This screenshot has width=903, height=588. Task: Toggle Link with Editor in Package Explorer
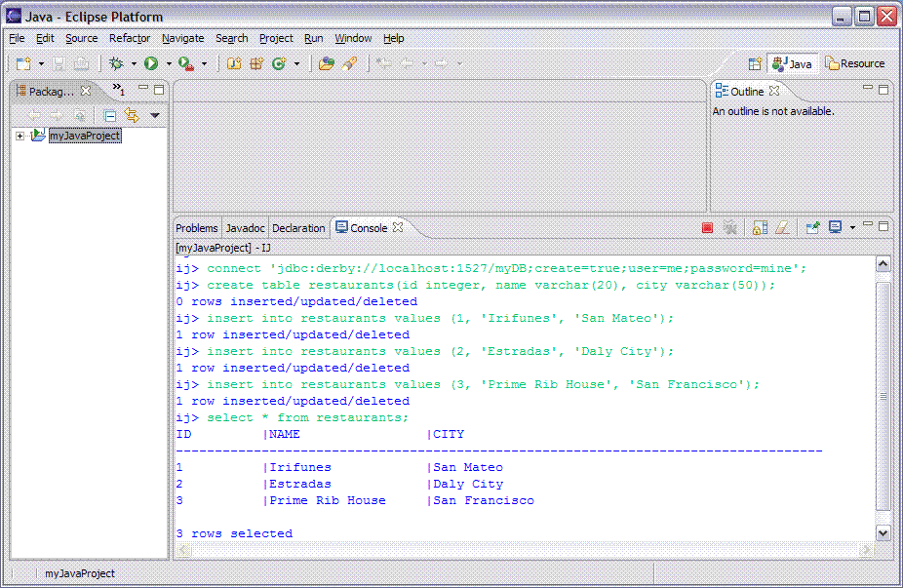(x=132, y=115)
